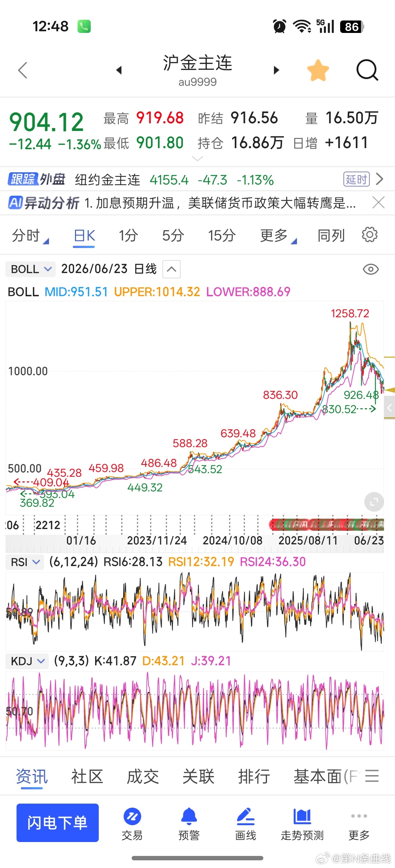This screenshot has width=395, height=868.
Task: Read the AI异动分析 news headline
Action: 220,203
